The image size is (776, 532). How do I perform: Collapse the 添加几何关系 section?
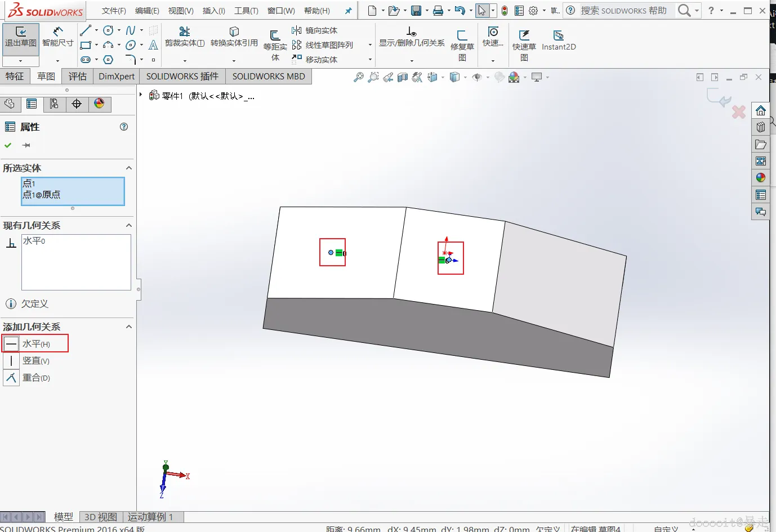pyautogui.click(x=128, y=327)
